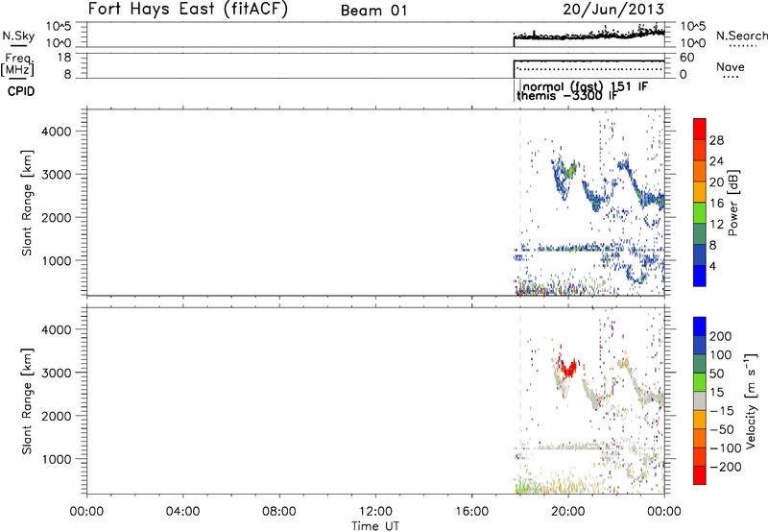Pick the Power colorbar segment between 8 and 12
Viewport: 768px width, 532px height.
click(x=700, y=234)
